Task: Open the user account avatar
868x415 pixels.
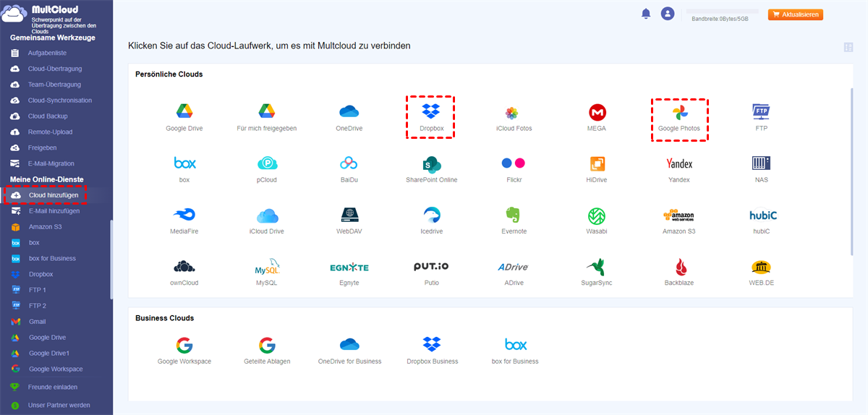Action: tap(668, 14)
